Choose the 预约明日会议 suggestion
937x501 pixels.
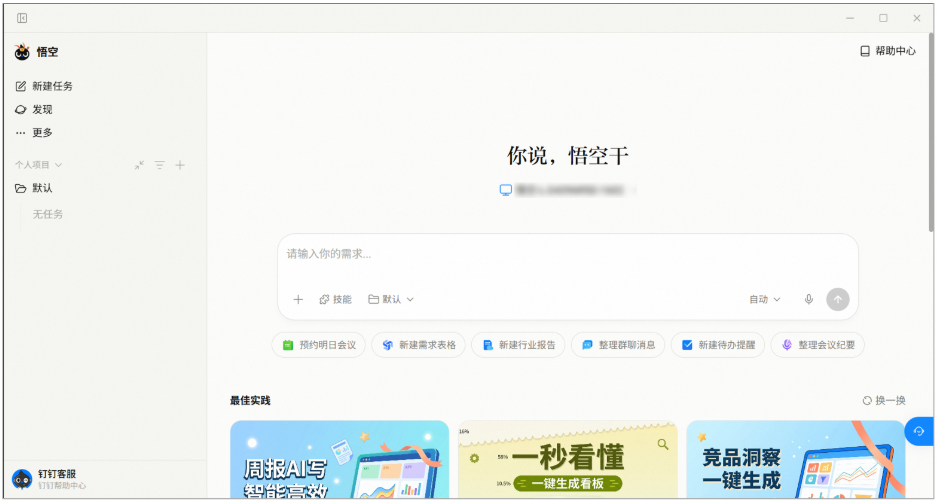(319, 345)
